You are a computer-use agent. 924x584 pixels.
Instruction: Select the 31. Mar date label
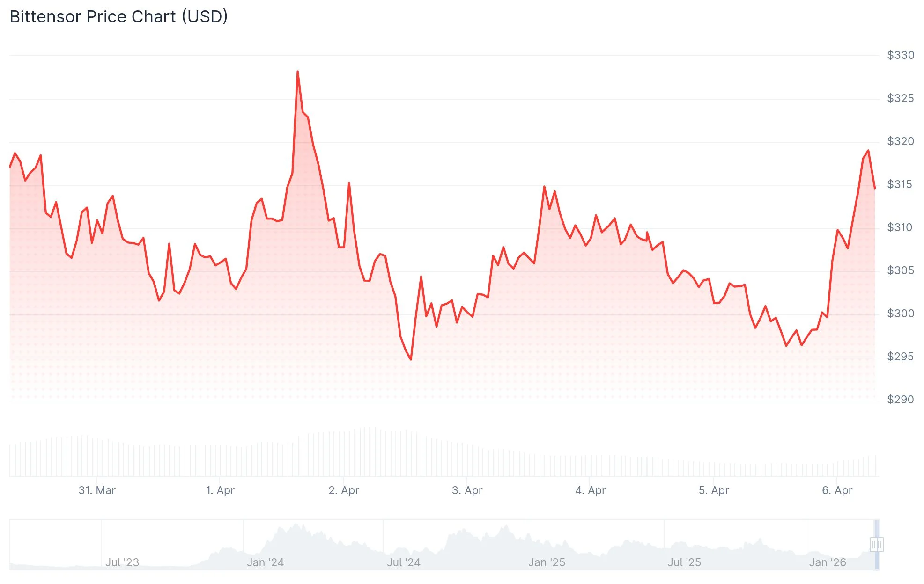97,490
